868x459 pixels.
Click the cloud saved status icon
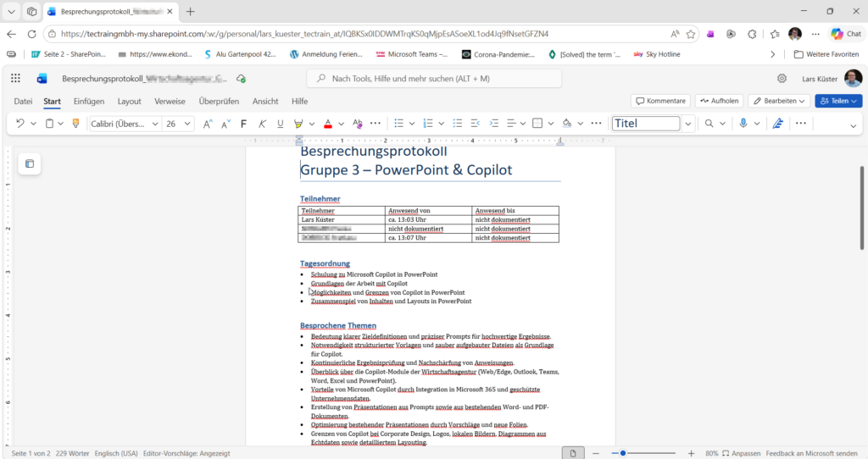[241, 79]
